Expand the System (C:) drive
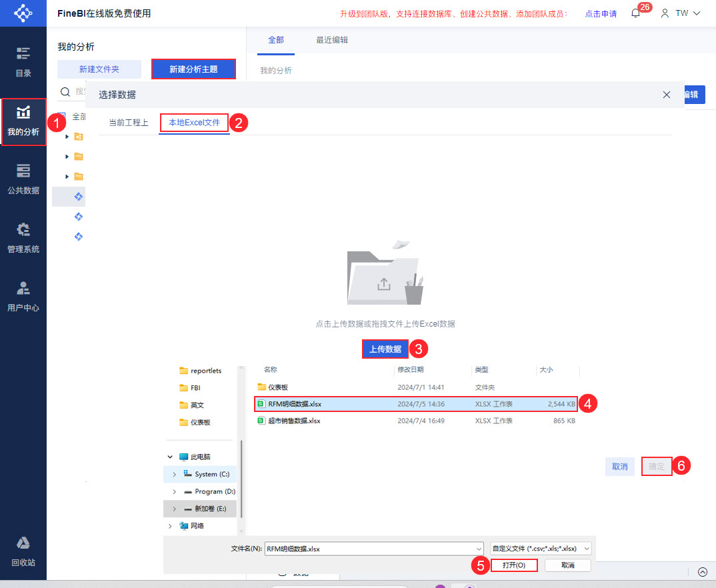 click(x=175, y=474)
